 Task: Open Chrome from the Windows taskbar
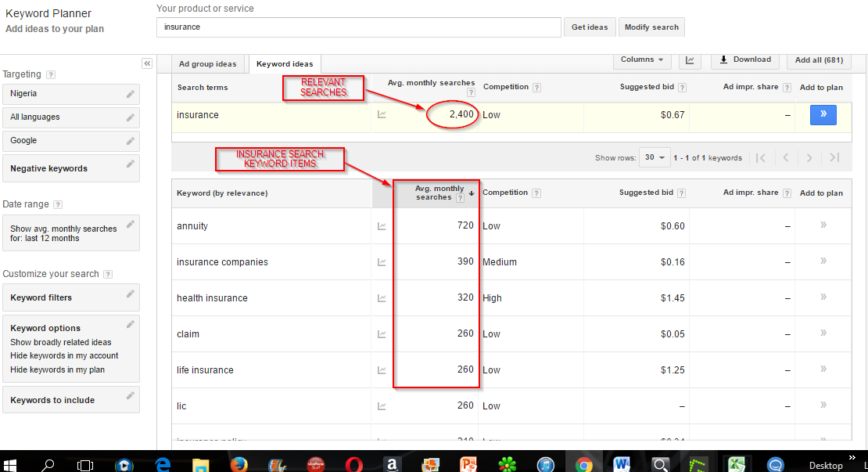583,464
